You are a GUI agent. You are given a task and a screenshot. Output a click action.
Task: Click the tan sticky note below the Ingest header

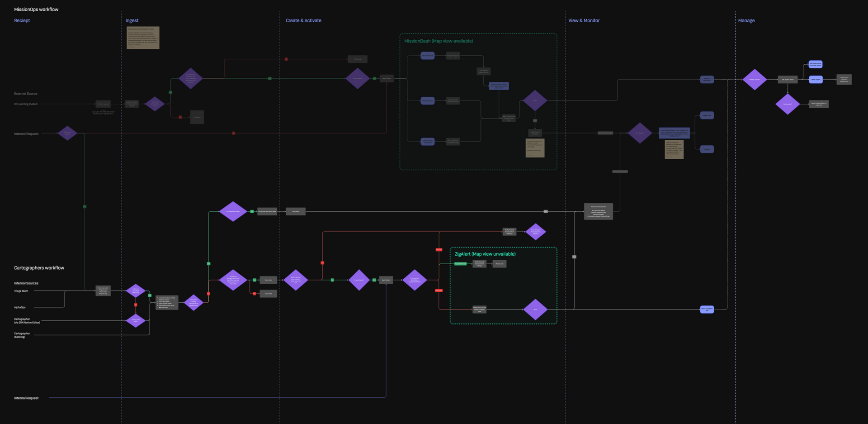pyautogui.click(x=143, y=38)
